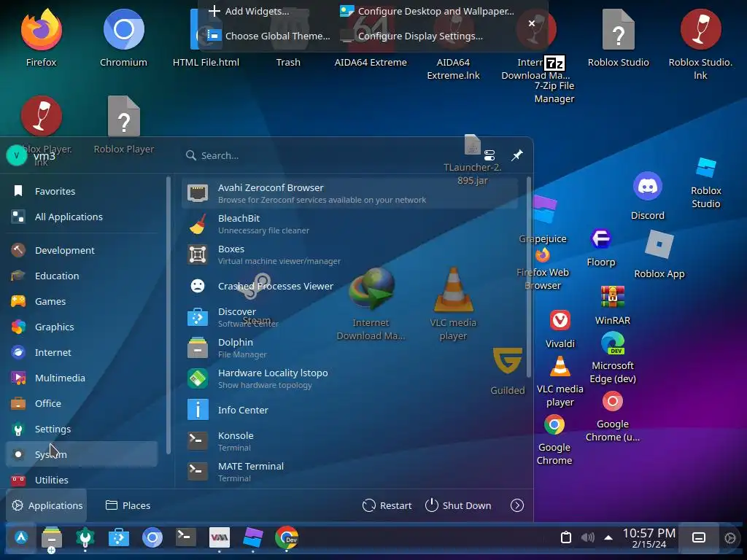The image size is (747, 560).
Task: Click the vm3 user avatar
Action: 17,155
